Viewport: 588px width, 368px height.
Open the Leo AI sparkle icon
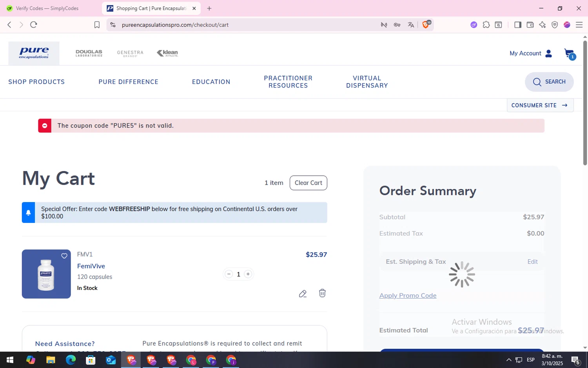pyautogui.click(x=542, y=25)
